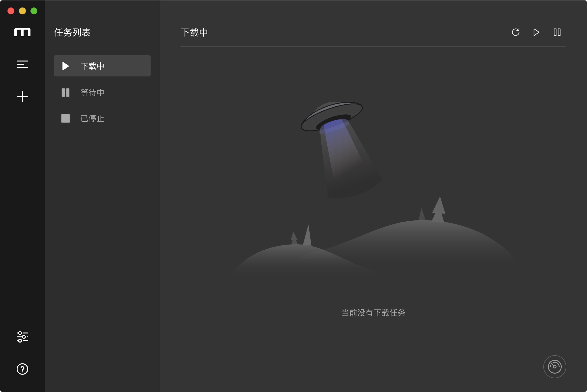This screenshot has width=587, height=392.
Task: Maximize the window with green button
Action: pos(34,11)
